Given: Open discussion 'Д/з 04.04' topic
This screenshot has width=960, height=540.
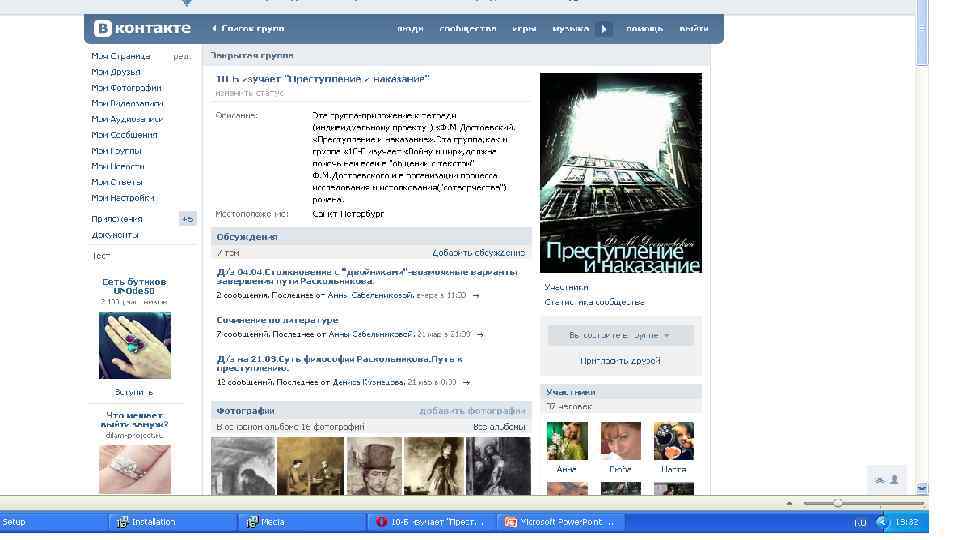Looking at the screenshot, I should [367, 276].
